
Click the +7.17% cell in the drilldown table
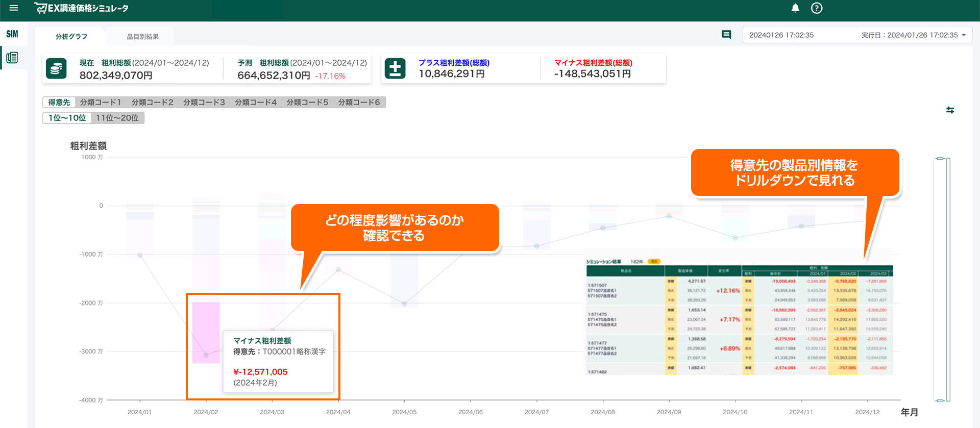pyautogui.click(x=729, y=319)
